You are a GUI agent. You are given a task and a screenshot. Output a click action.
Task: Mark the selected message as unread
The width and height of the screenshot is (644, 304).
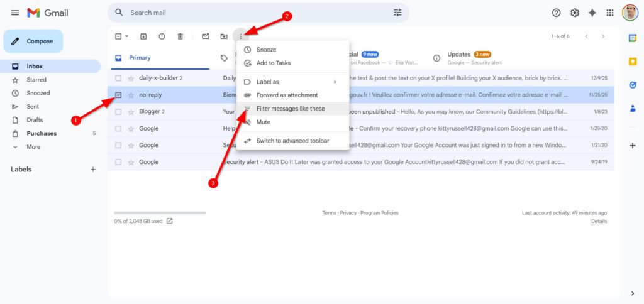tap(206, 36)
